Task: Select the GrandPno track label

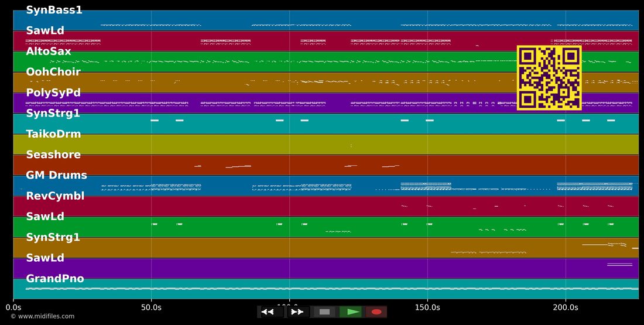Action: (x=54, y=279)
